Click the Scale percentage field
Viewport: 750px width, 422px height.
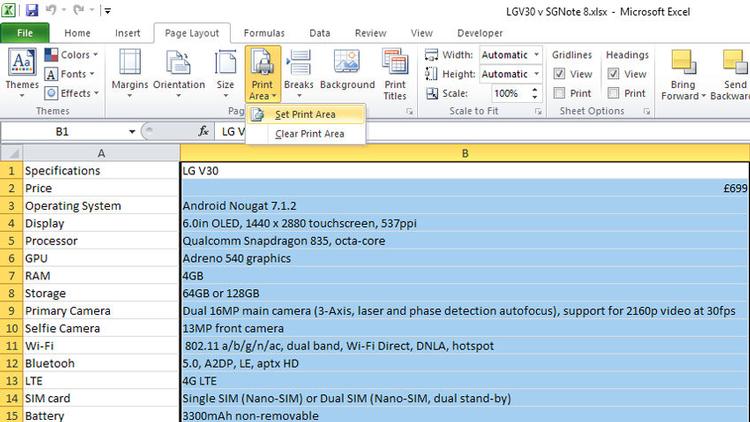[506, 93]
